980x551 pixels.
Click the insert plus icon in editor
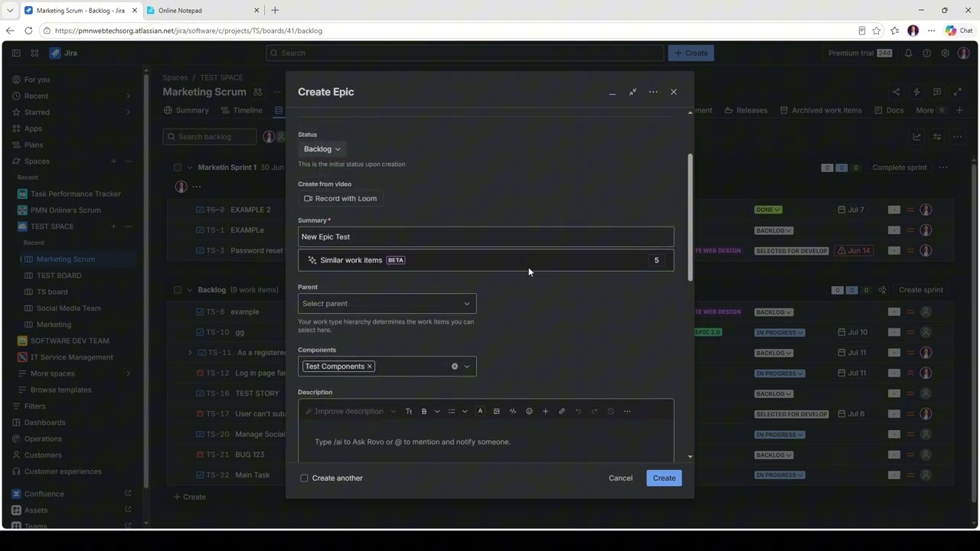pos(545,412)
